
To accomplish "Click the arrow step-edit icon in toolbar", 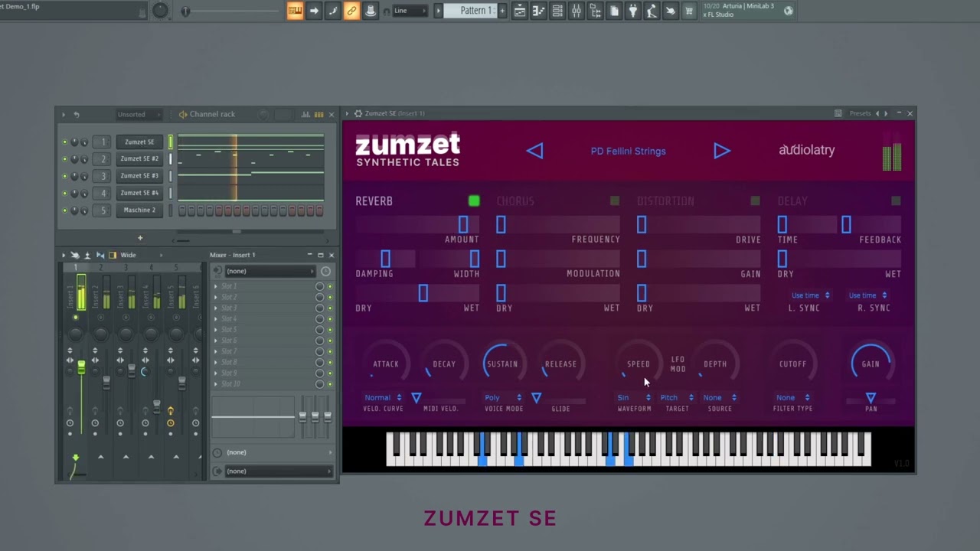I will click(314, 11).
